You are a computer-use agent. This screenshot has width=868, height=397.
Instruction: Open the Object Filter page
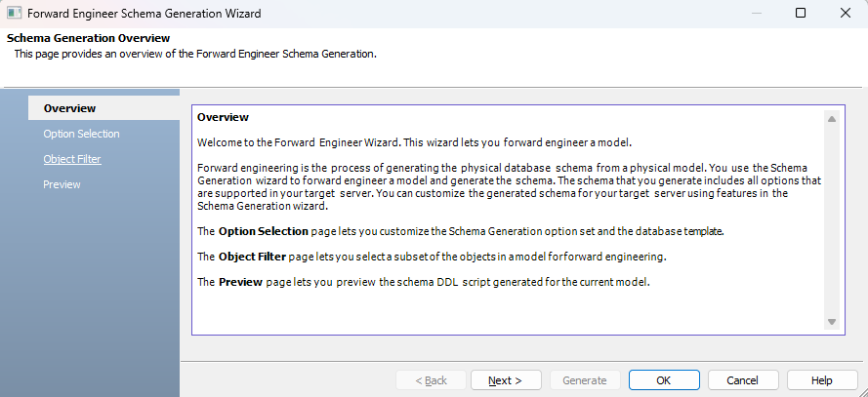(x=72, y=159)
